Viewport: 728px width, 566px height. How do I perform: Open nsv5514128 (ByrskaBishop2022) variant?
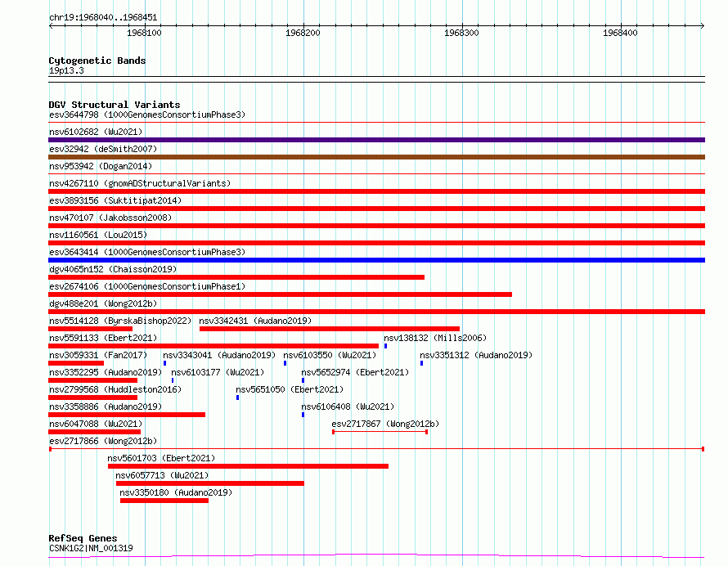(120, 321)
